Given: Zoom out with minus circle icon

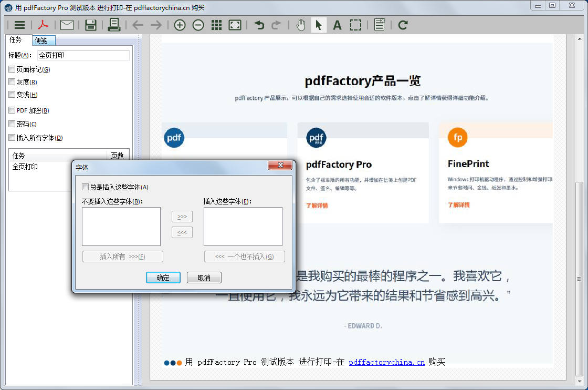Looking at the screenshot, I should pos(198,25).
